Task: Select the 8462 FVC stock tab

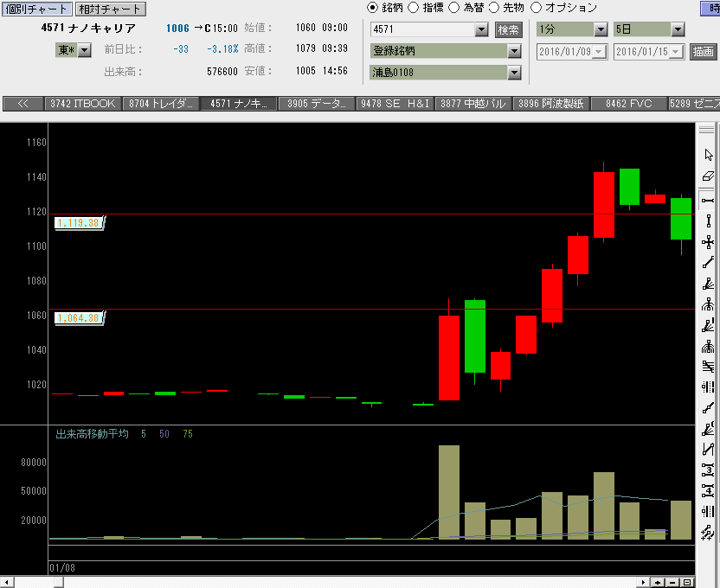Action: [x=629, y=104]
